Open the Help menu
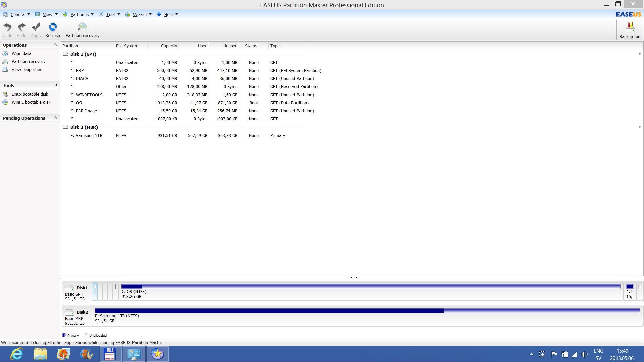 168,14
